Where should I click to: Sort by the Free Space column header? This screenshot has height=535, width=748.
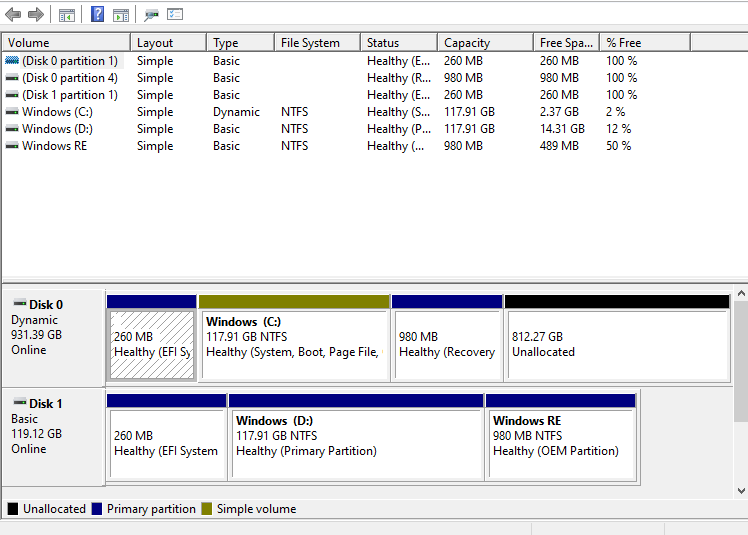tap(567, 42)
